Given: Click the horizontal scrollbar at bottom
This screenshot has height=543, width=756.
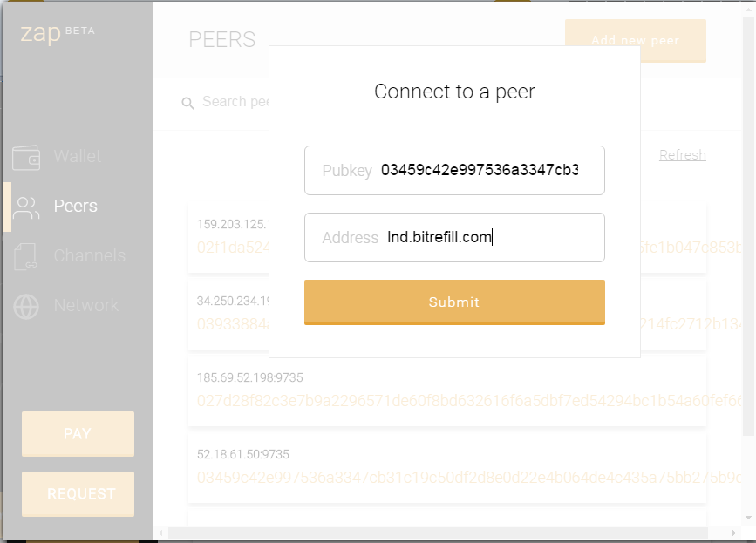Looking at the screenshot, I should pyautogui.click(x=436, y=533).
